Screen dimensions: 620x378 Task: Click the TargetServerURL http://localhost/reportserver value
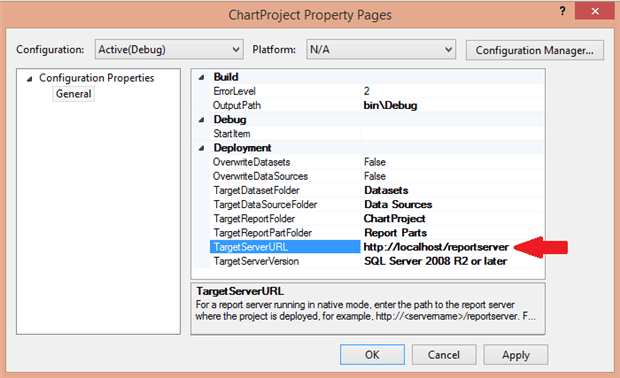(437, 247)
